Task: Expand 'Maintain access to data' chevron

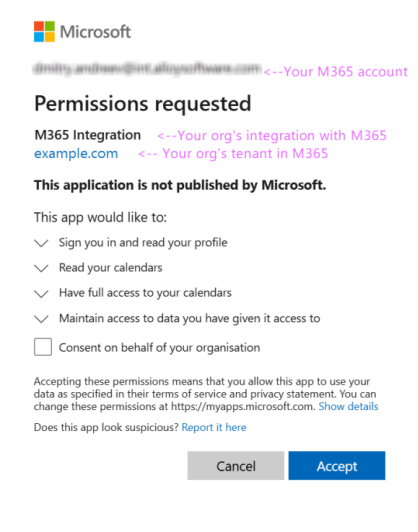Action: coord(41,319)
